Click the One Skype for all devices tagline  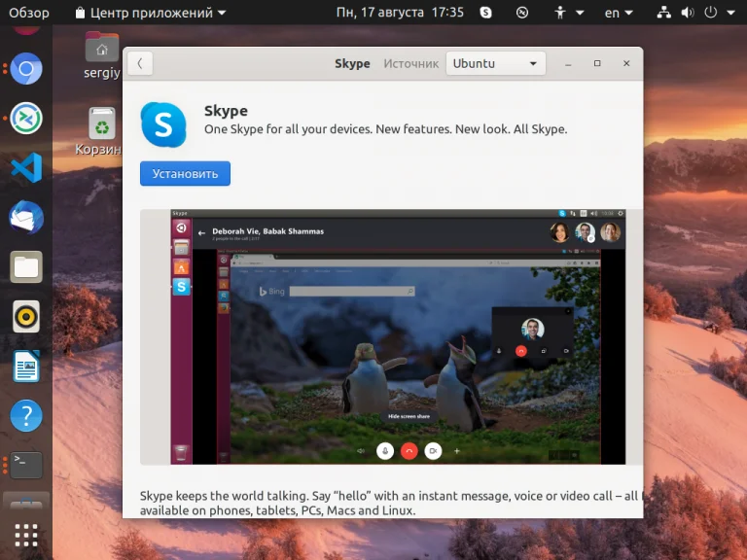click(x=385, y=129)
